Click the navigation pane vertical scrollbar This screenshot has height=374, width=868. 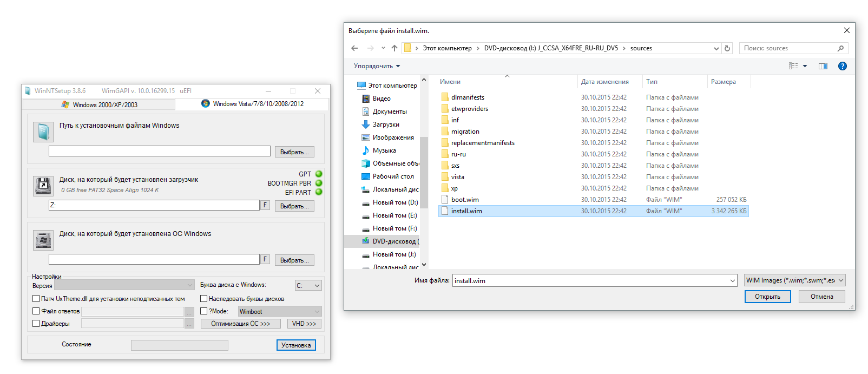[424, 172]
